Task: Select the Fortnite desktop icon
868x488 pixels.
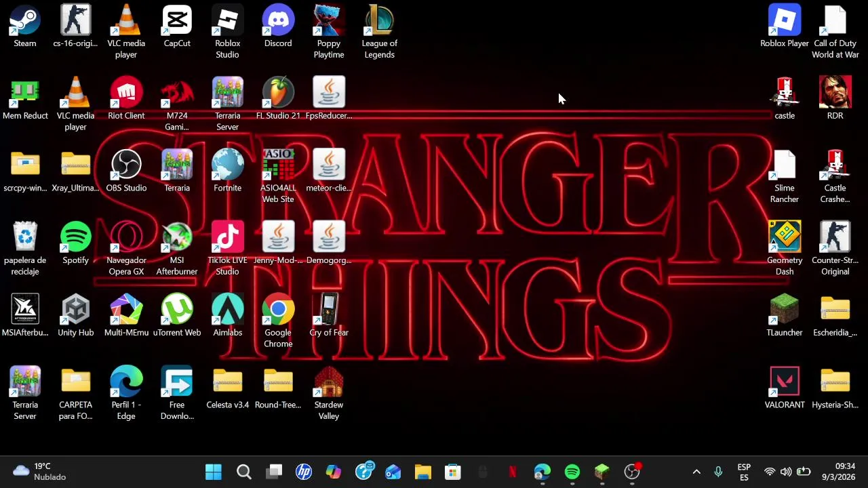Action: 227,171
